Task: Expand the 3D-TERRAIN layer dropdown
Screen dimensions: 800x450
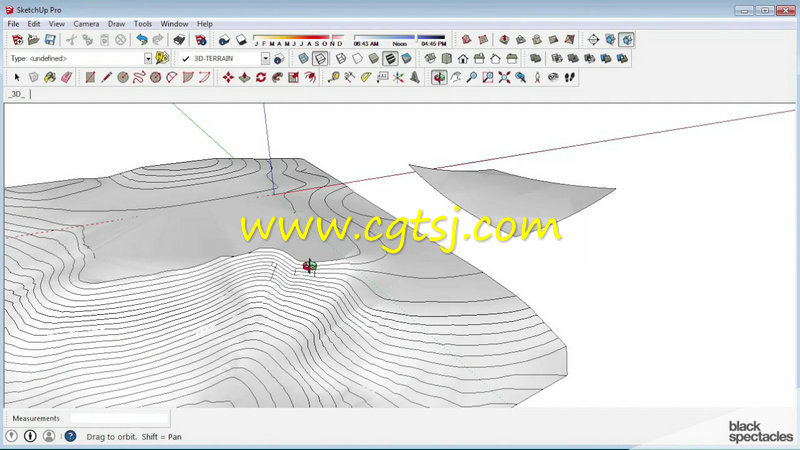Action: (x=265, y=58)
